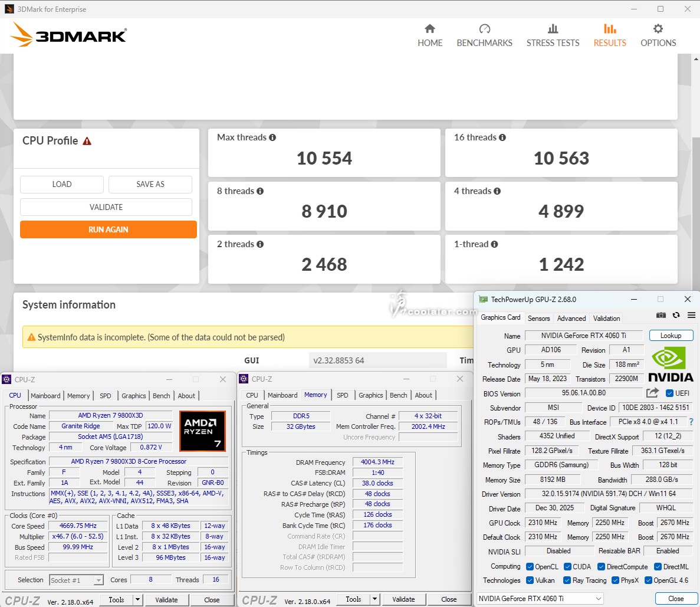Expand Tools arrow in CPU-Z Memory window
Screen dimensions: 700x607
tap(375, 599)
